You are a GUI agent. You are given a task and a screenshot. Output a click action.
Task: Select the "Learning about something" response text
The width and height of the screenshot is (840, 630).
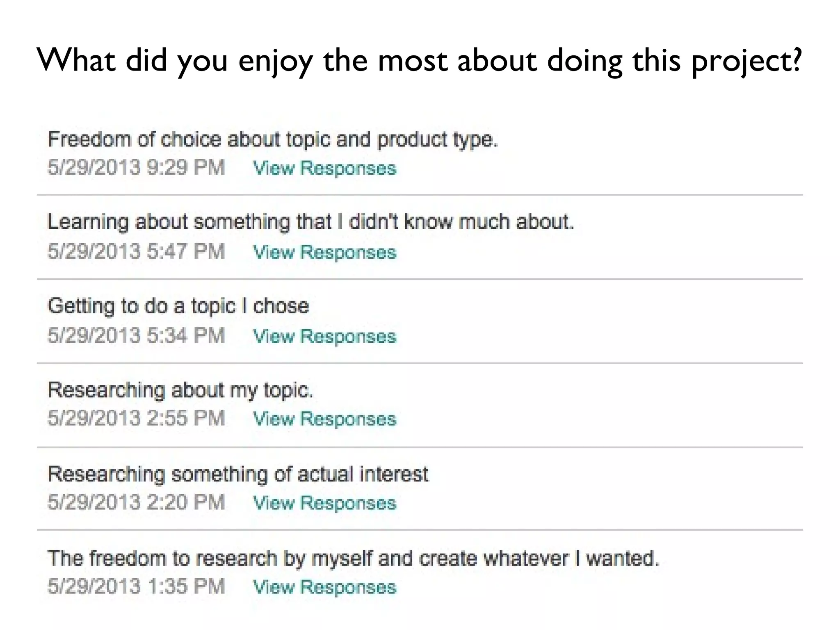[x=310, y=222]
